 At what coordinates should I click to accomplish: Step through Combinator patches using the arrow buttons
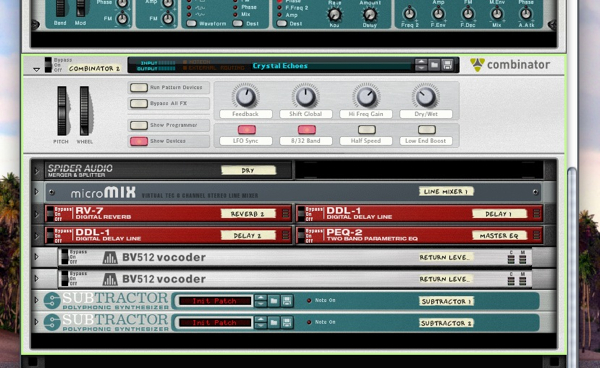(x=421, y=65)
